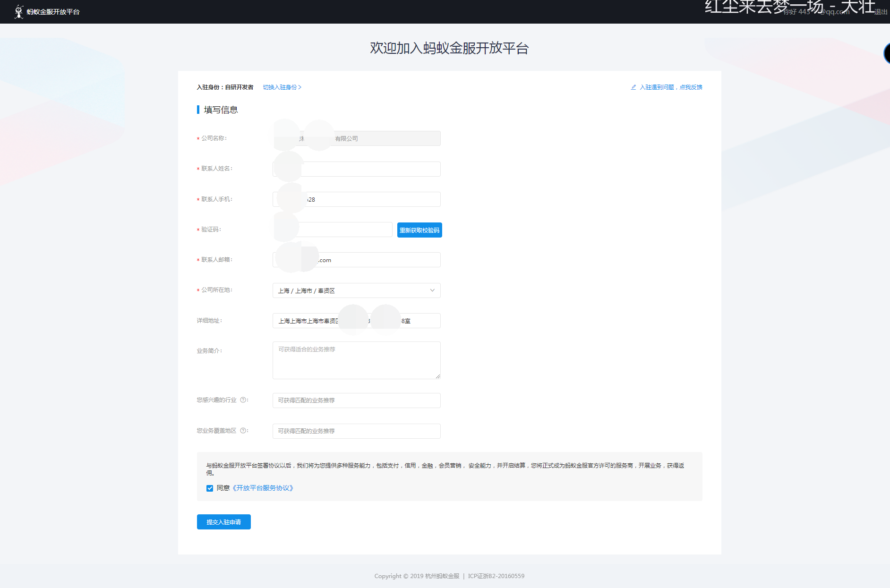Focus the 联系人姓名 input field
The height and width of the screenshot is (588, 890).
(357, 169)
